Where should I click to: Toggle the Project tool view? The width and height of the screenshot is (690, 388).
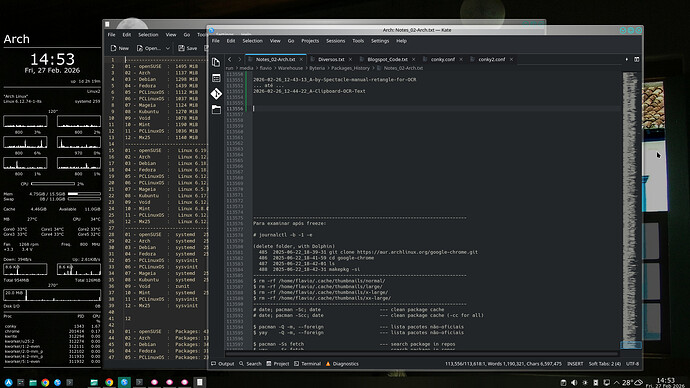tap(278, 364)
